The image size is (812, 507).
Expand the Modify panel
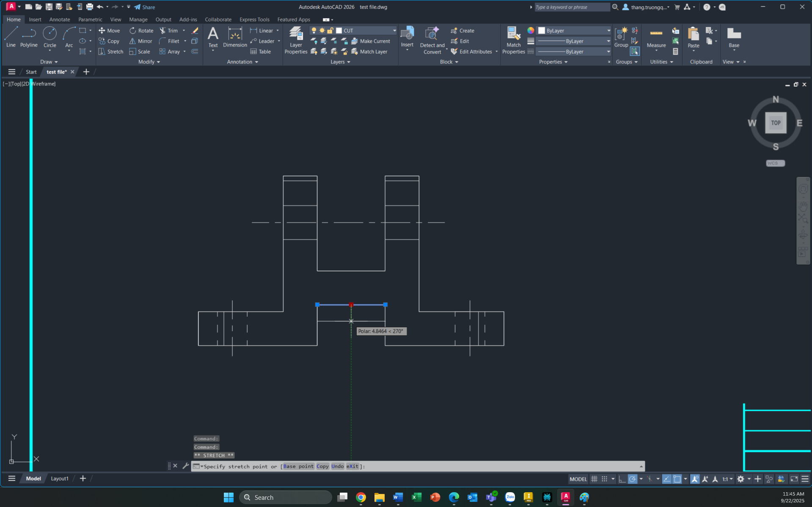[149, 62]
